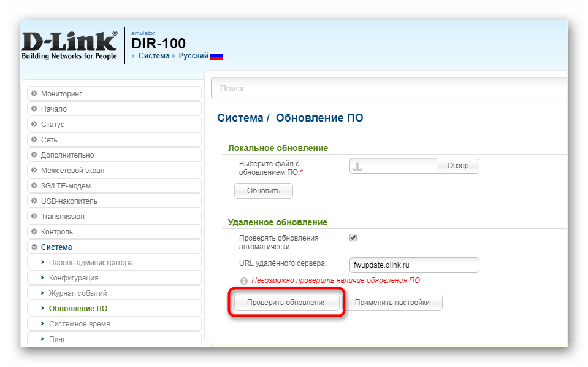Screen dimensions: 588x367
Task: Click the upload icon in file field
Action: pyautogui.click(x=357, y=166)
